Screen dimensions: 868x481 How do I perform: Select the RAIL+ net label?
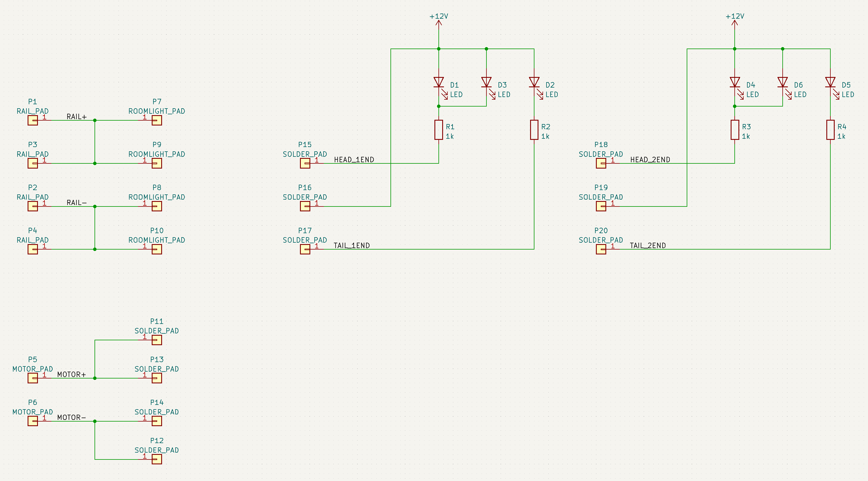click(76, 117)
